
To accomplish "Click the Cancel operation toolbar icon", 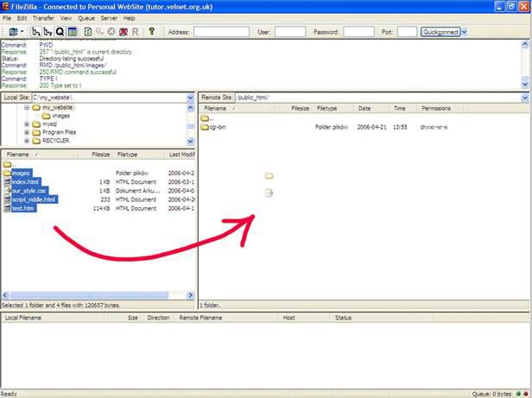I will (111, 32).
